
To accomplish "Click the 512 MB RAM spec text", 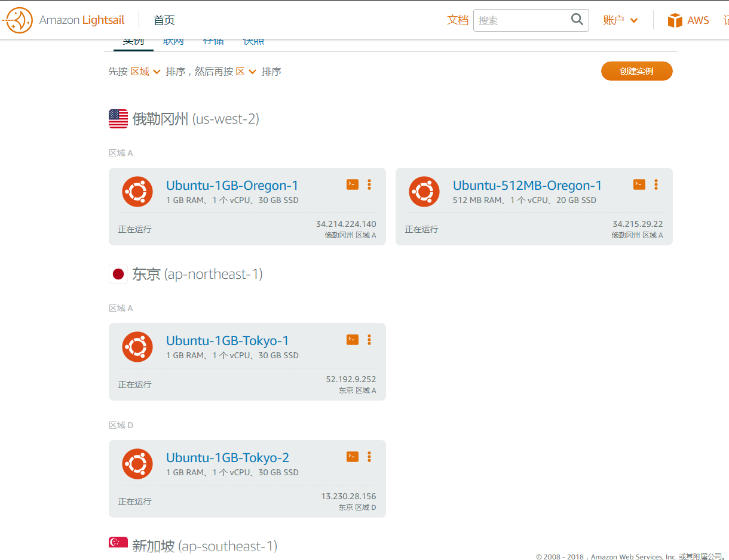I will tap(525, 201).
